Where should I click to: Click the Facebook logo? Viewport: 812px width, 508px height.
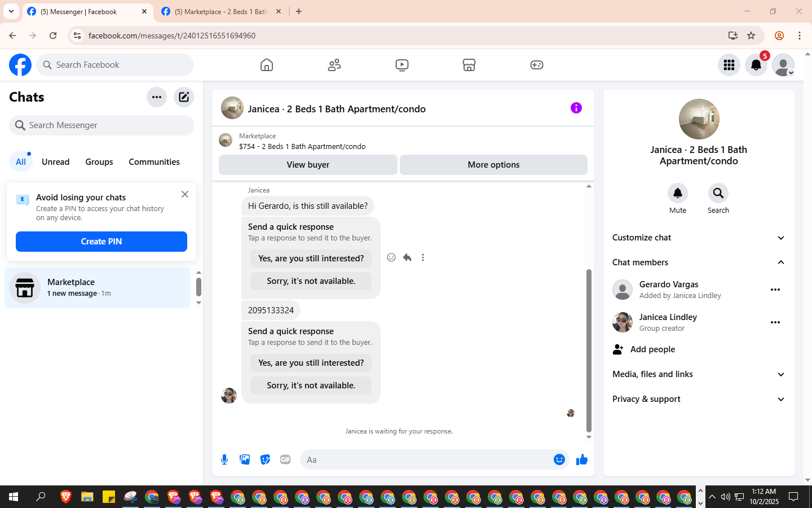[x=20, y=65]
